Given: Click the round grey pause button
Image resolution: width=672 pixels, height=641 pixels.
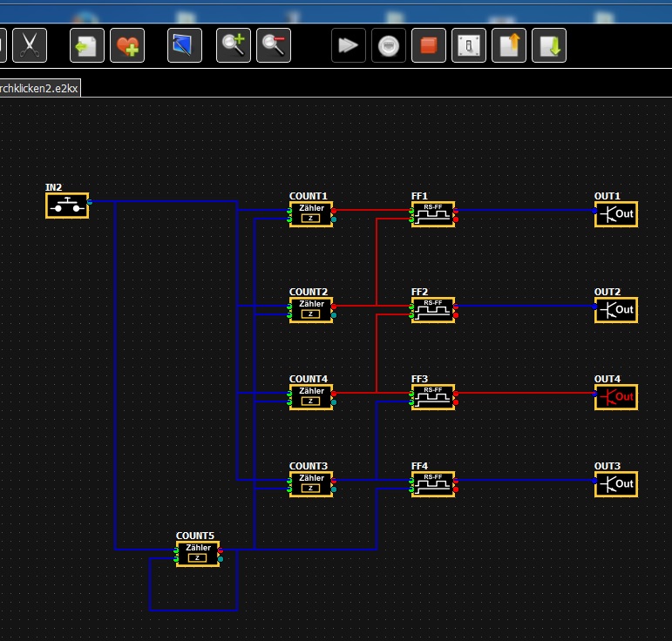Looking at the screenshot, I should 389,45.
